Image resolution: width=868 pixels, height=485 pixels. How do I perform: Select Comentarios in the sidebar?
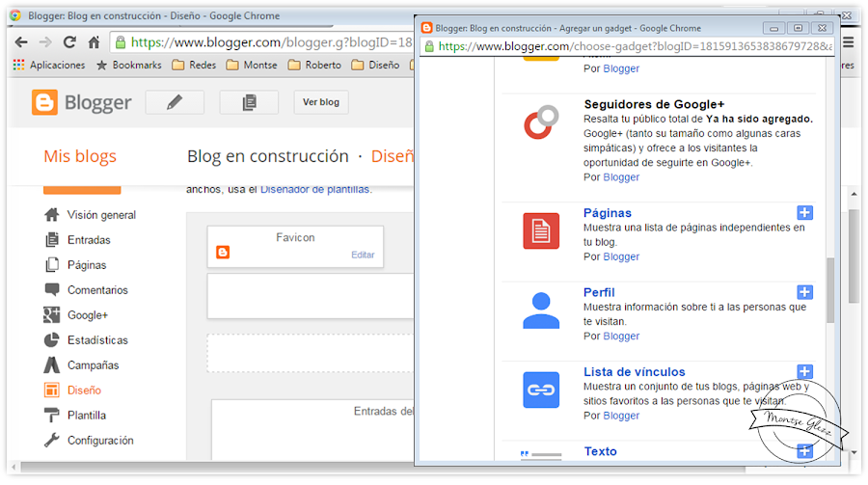pyautogui.click(x=97, y=290)
